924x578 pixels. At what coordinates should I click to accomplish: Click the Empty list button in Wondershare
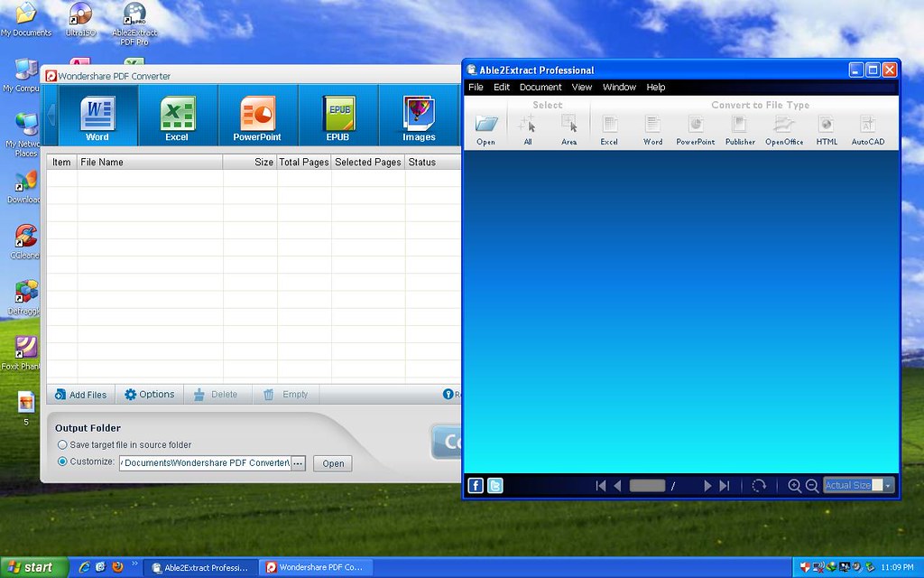(286, 395)
